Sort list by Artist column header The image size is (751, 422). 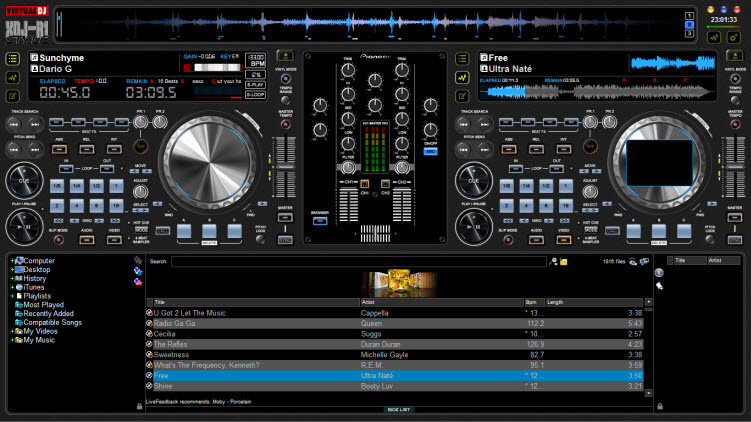pyautogui.click(x=442, y=302)
